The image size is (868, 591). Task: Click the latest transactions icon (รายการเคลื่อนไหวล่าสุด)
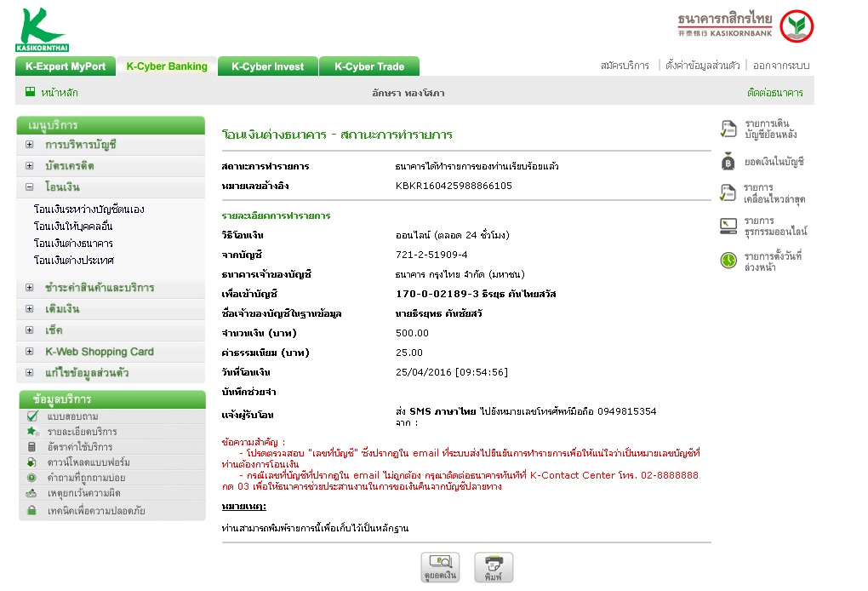(728, 193)
